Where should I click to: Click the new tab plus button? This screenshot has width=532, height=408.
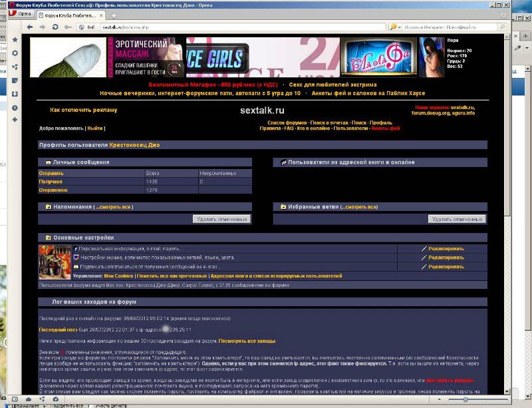(x=114, y=15)
